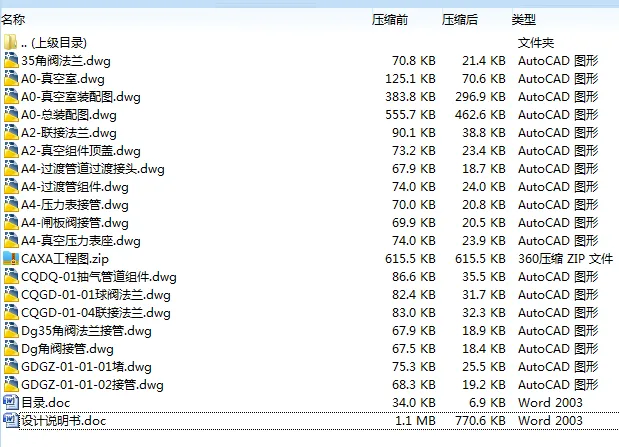Click the .. (上级目录) entry text
Viewport: 619px width, 447px height.
[x=54, y=43]
